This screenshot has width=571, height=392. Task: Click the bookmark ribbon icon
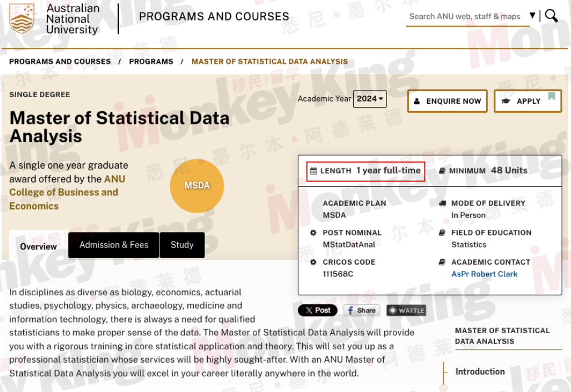tap(552, 96)
